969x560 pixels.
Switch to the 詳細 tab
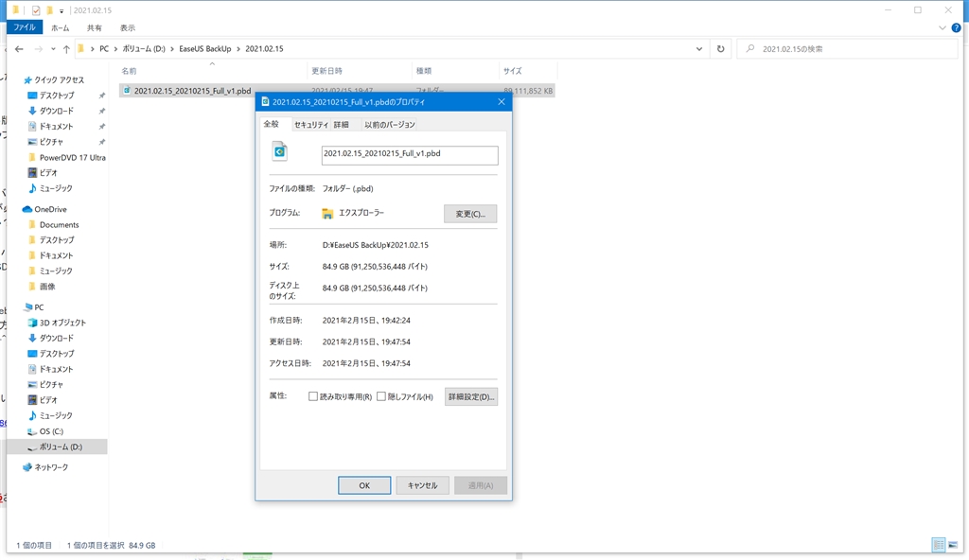341,124
